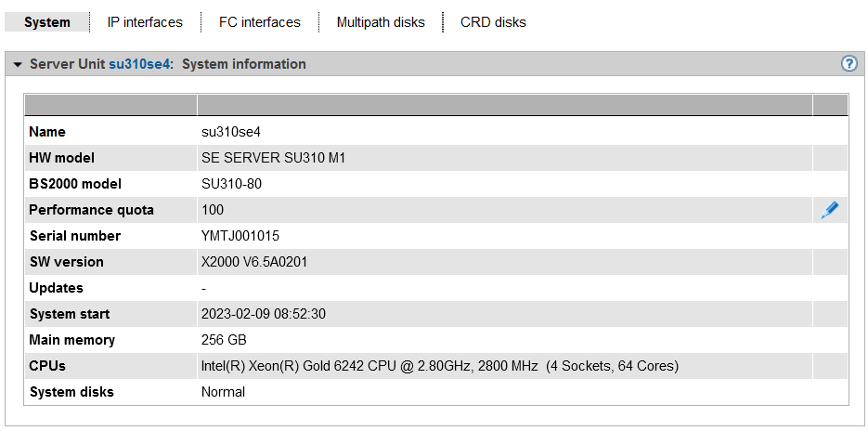Select the Performance quota value 100
The width and height of the screenshot is (868, 431).
[x=213, y=210]
